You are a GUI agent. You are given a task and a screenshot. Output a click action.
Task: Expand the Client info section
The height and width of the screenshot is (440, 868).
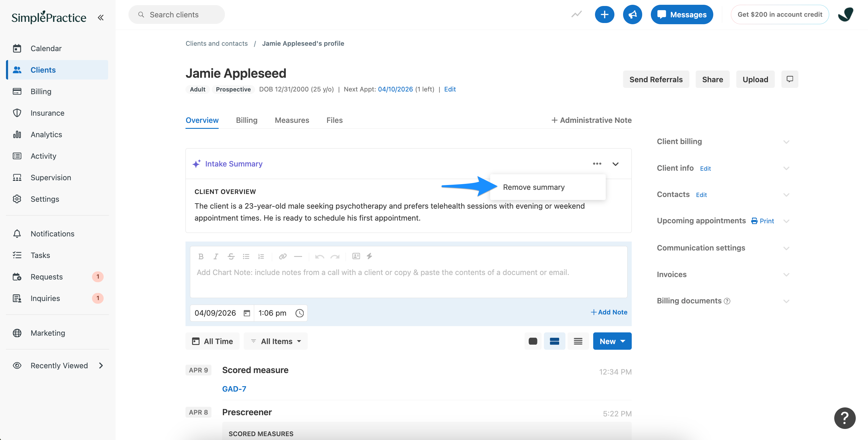tap(786, 168)
